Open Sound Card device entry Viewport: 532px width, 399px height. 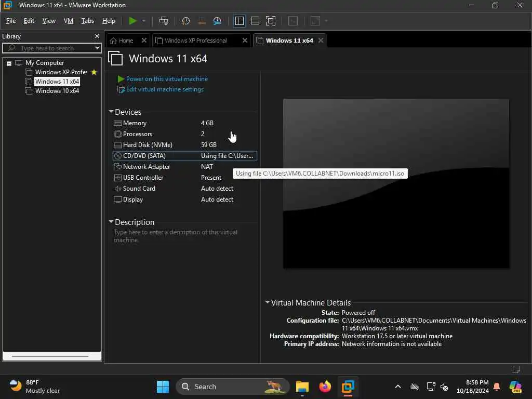(184, 188)
